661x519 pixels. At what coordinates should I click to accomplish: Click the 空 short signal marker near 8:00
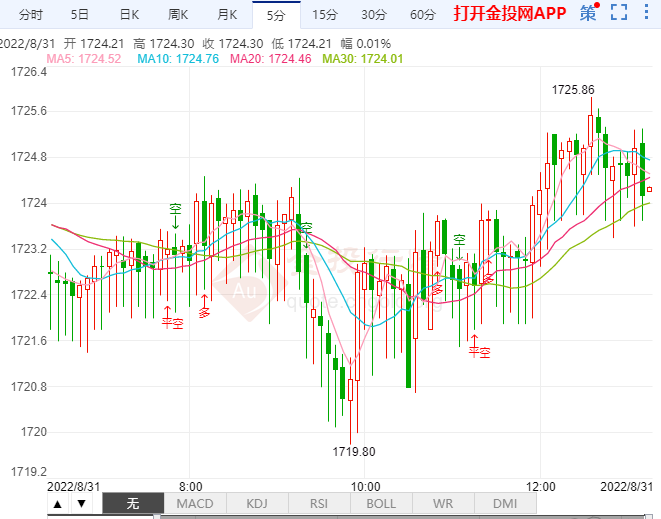(x=175, y=210)
